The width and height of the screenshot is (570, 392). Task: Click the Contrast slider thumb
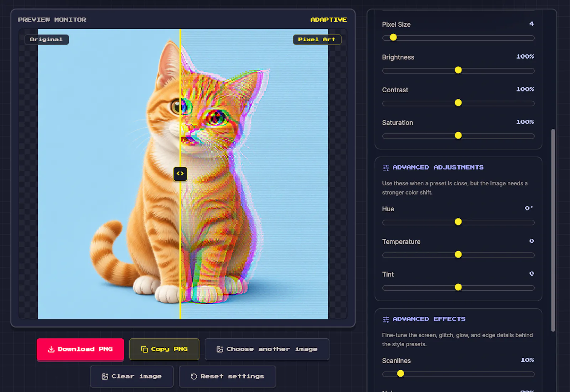coord(458,103)
